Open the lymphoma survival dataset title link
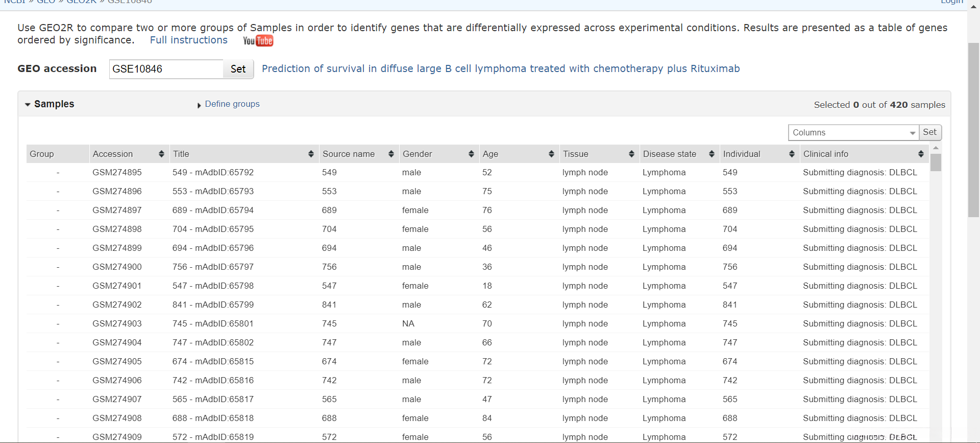This screenshot has width=980, height=443. (x=500, y=68)
